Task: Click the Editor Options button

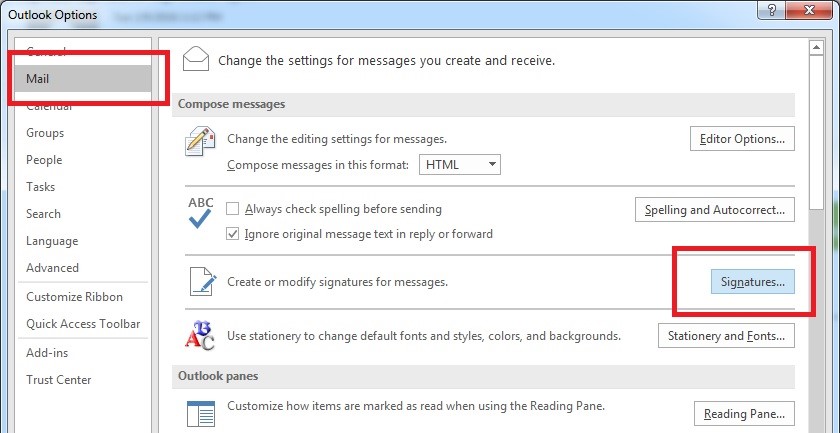Action: [742, 139]
